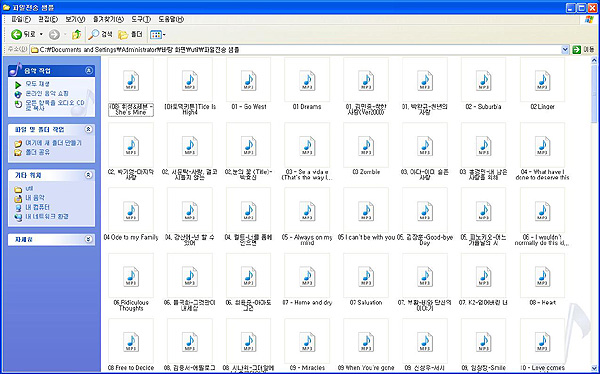Collapse the 파일 및 폴더 작업 panel
Image resolution: width=600 pixels, height=374 pixels.
pyautogui.click(x=89, y=129)
